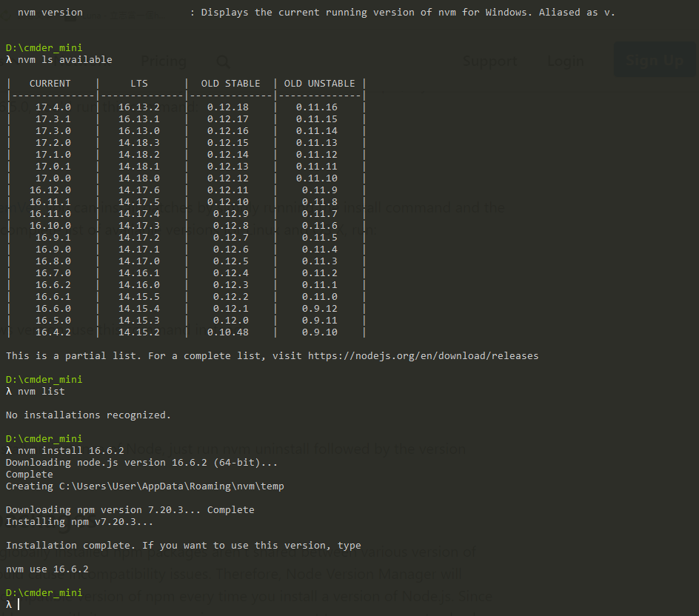Viewport: 699px width, 616px height.
Task: Click the Sign Up button behind terminal
Action: click(x=655, y=61)
